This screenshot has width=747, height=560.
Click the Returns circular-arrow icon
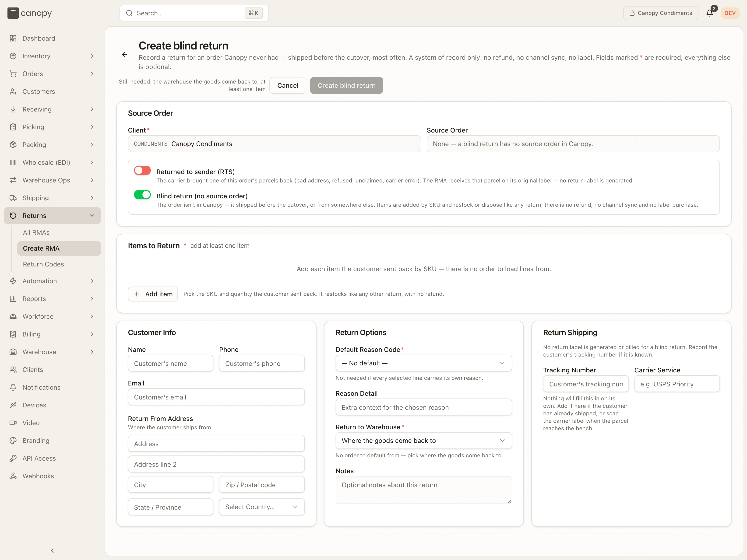tap(13, 215)
